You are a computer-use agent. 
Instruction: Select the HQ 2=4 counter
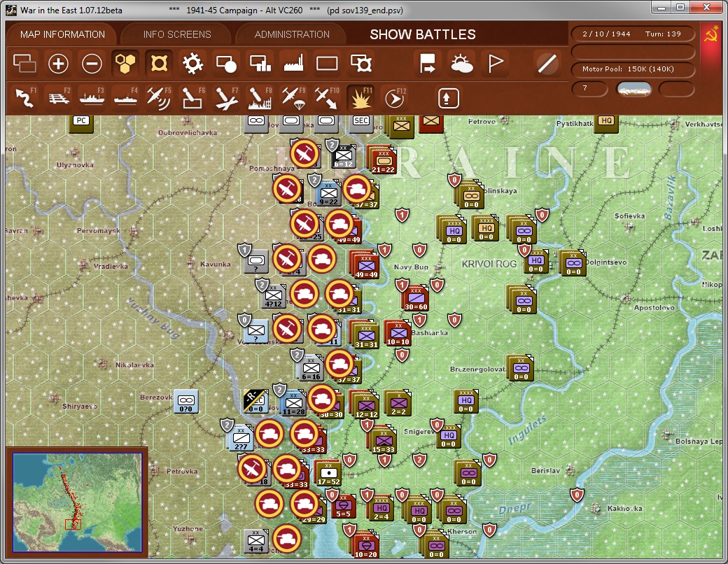pyautogui.click(x=381, y=508)
